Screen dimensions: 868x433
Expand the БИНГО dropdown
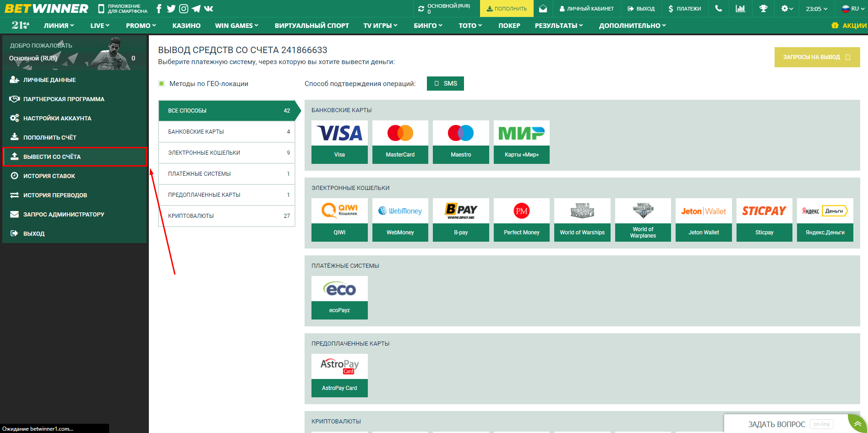[x=428, y=26]
